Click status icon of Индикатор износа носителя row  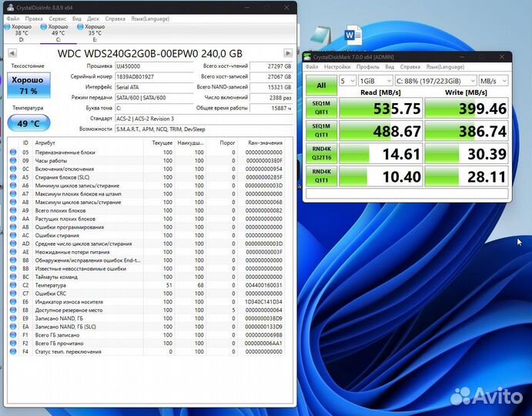(x=13, y=301)
